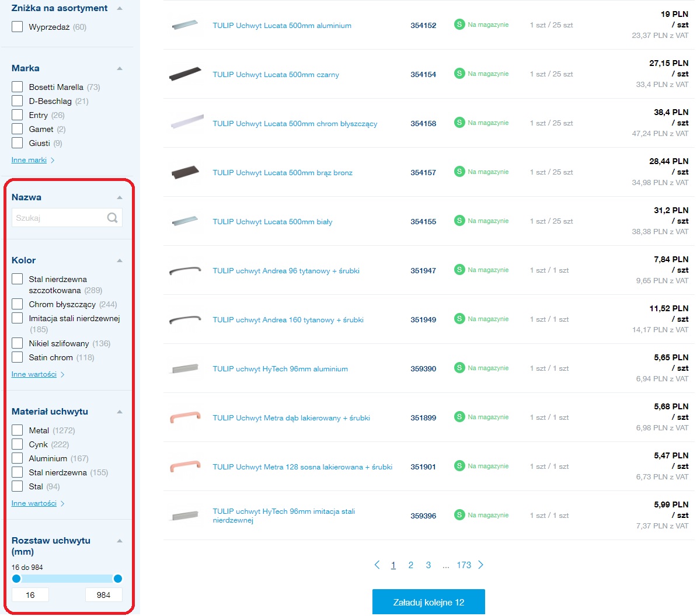Screen dimensions: 697x616
Task: Click the search magnifier icon in Nazwa
Action: (112, 218)
